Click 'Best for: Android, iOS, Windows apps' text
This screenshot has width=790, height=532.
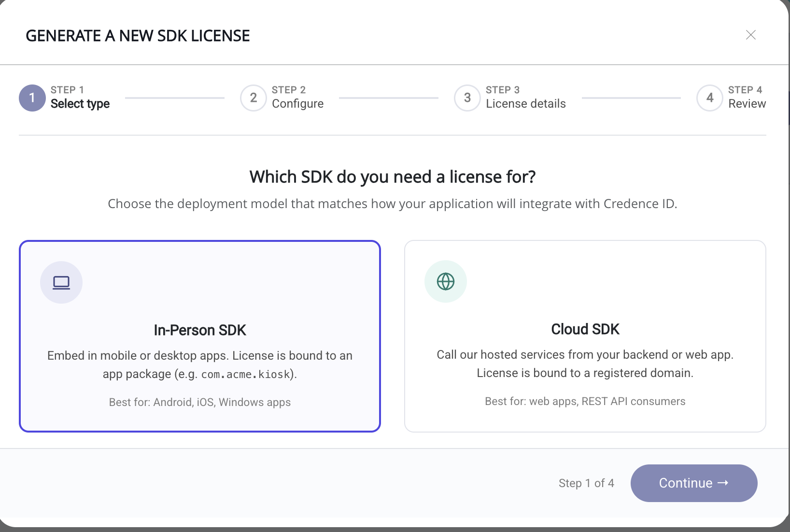coord(200,402)
